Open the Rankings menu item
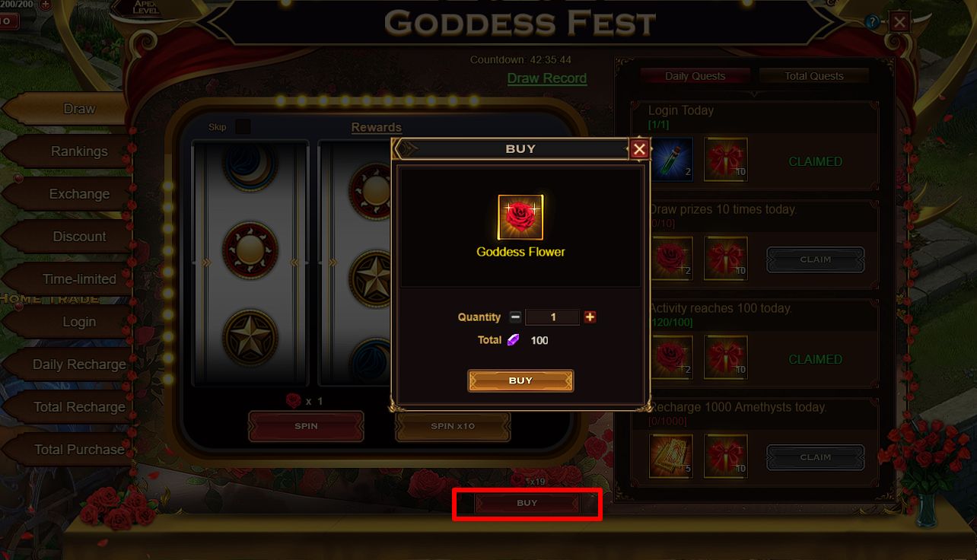This screenshot has height=560, width=977. click(x=79, y=151)
